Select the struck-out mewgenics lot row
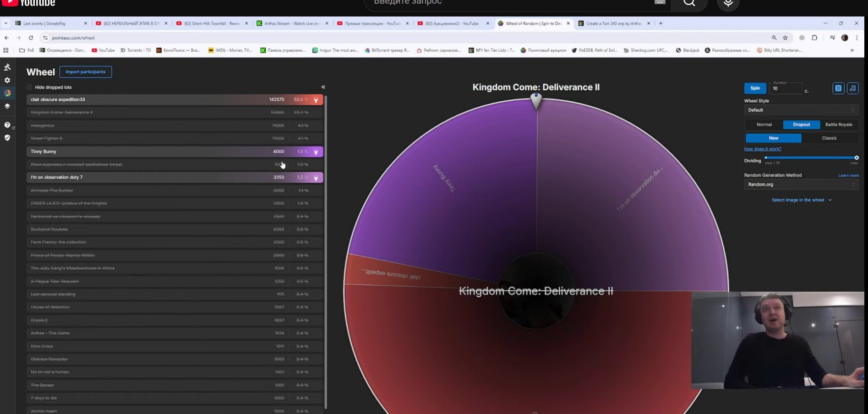The image size is (868, 414). pyautogui.click(x=175, y=125)
